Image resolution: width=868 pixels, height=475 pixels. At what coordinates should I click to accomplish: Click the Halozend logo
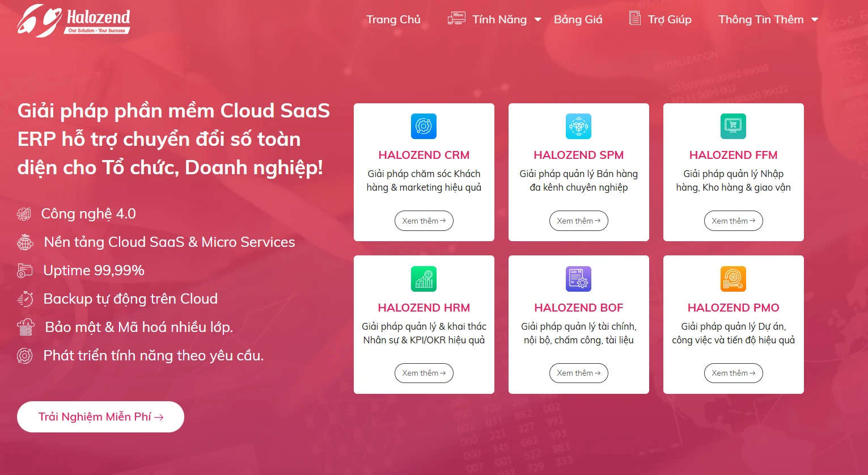pos(74,21)
